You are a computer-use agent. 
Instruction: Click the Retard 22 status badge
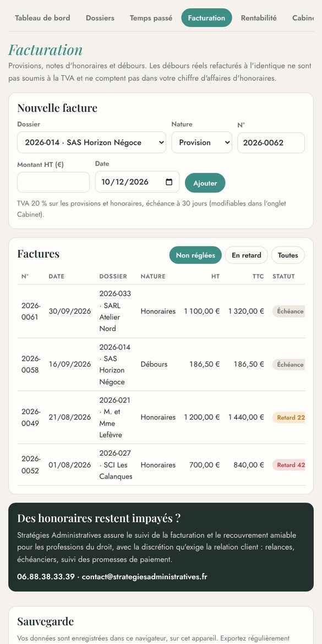289,417
